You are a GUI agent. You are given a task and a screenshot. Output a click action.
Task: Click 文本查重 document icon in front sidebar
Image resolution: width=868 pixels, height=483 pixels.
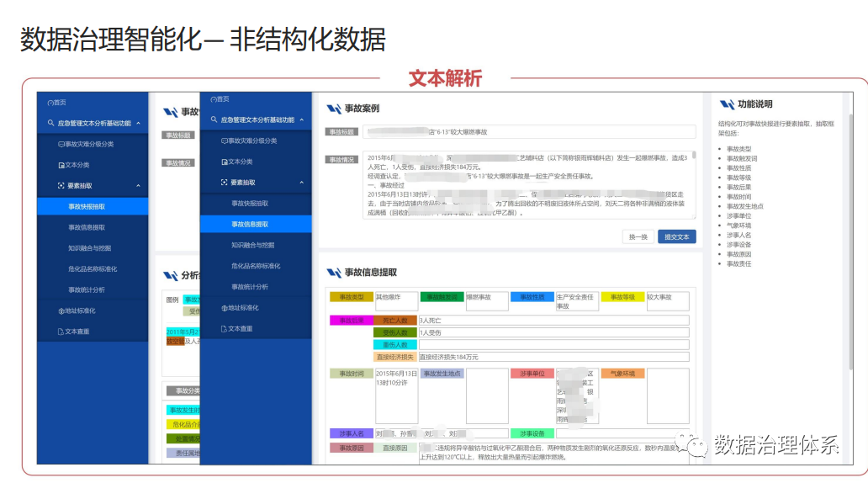tap(225, 328)
